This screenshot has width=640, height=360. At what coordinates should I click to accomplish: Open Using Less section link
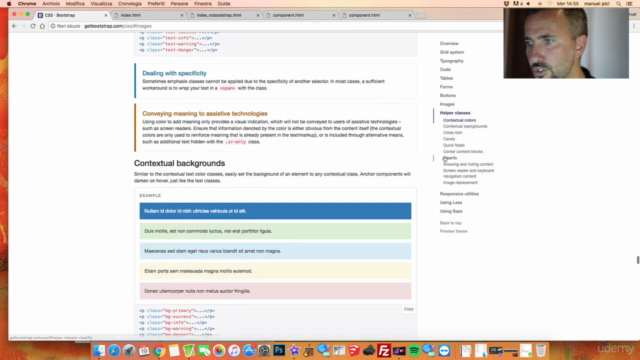451,202
